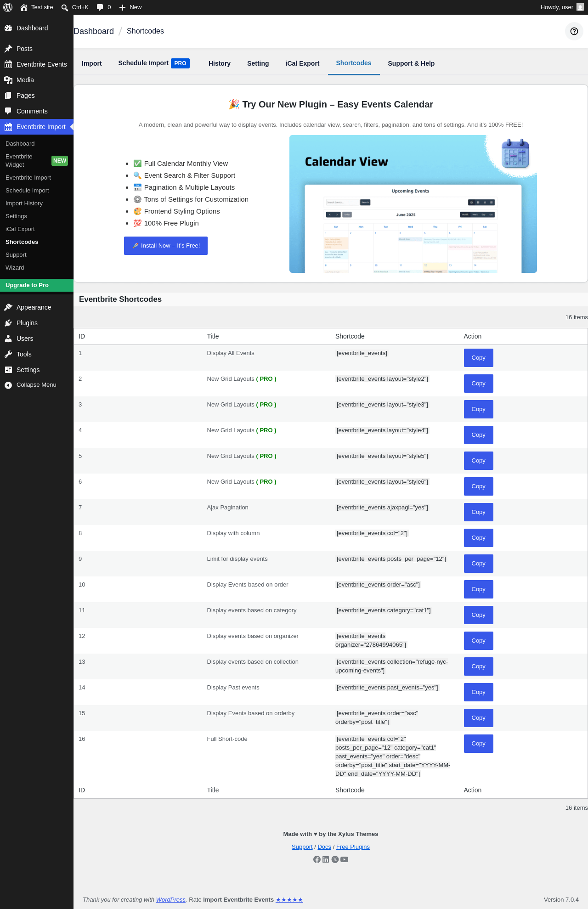
Task: Click the WordPress link in the footer
Action: coord(171,900)
